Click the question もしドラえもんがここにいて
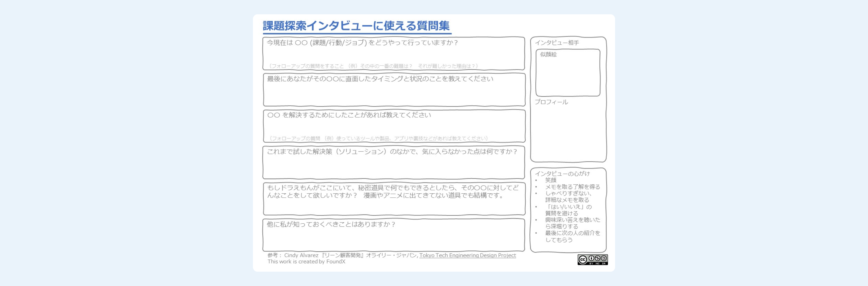 coord(393,191)
